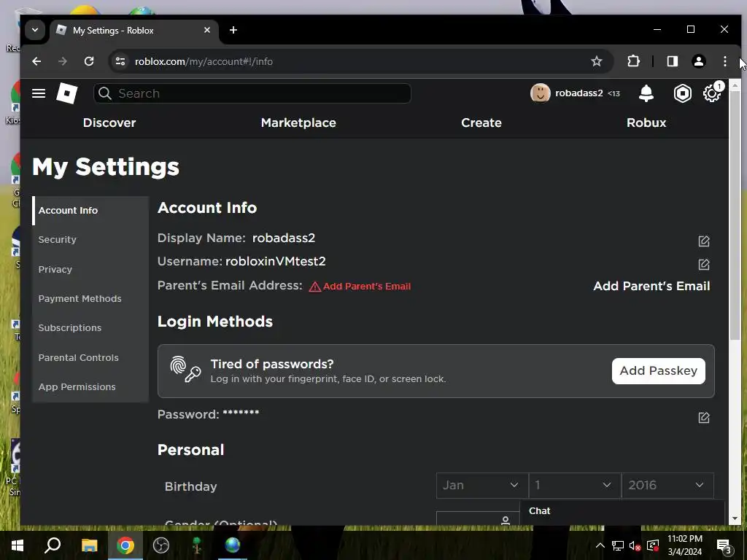Click the page vertical scrollbar thumb
The image size is (747, 560).
pos(735,217)
